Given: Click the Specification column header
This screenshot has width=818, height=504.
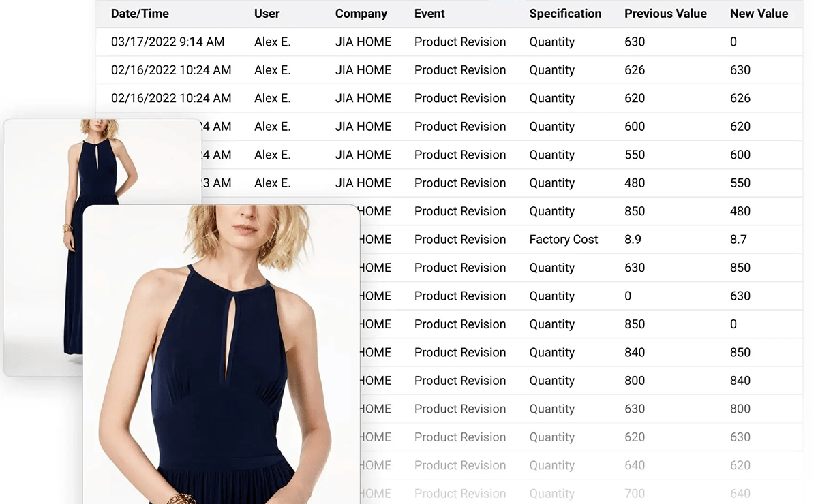Looking at the screenshot, I should click(x=565, y=14).
